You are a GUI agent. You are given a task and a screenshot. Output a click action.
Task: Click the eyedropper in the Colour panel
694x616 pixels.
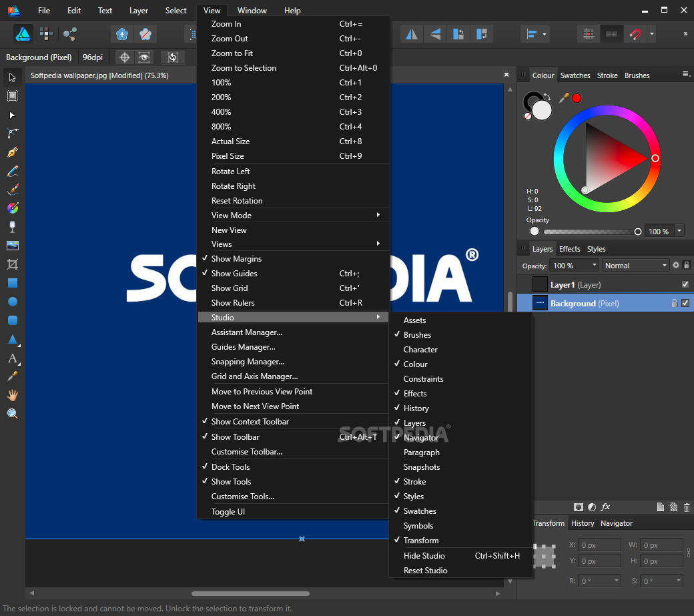[563, 98]
